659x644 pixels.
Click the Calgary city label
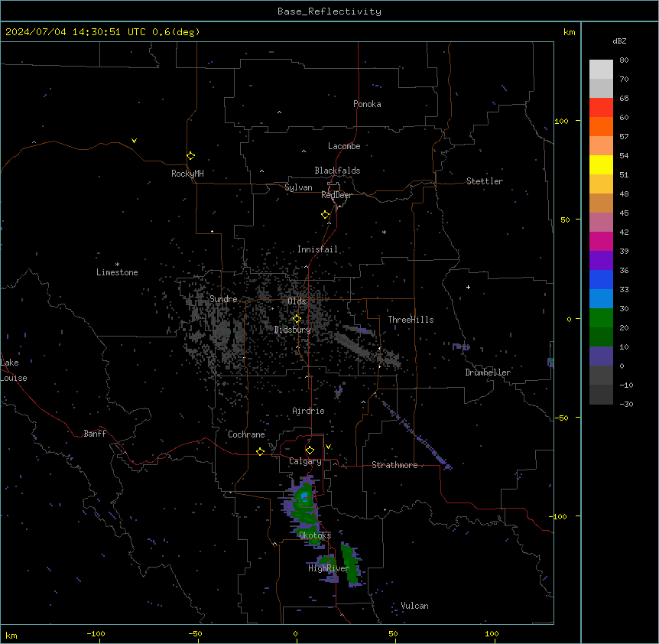pyautogui.click(x=305, y=461)
